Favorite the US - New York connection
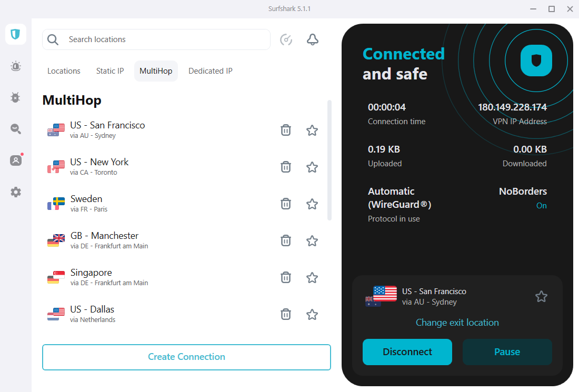Viewport: 579px width, 392px height. click(312, 167)
